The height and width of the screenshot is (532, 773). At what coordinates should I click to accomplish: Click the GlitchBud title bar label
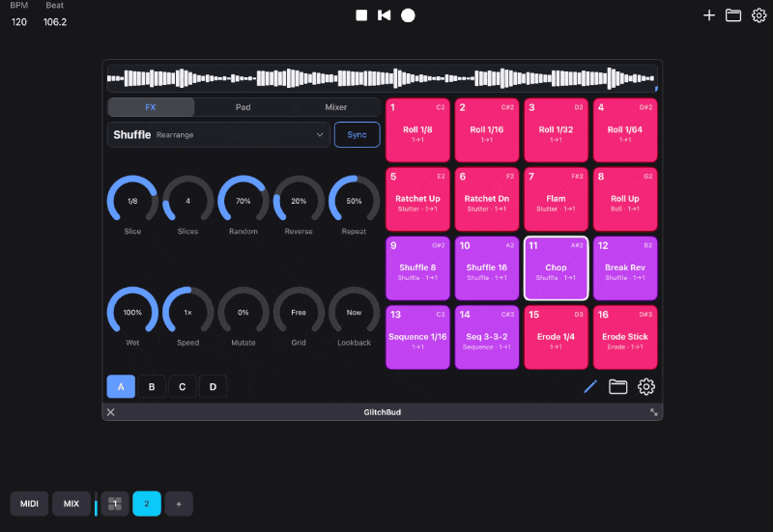click(x=382, y=412)
